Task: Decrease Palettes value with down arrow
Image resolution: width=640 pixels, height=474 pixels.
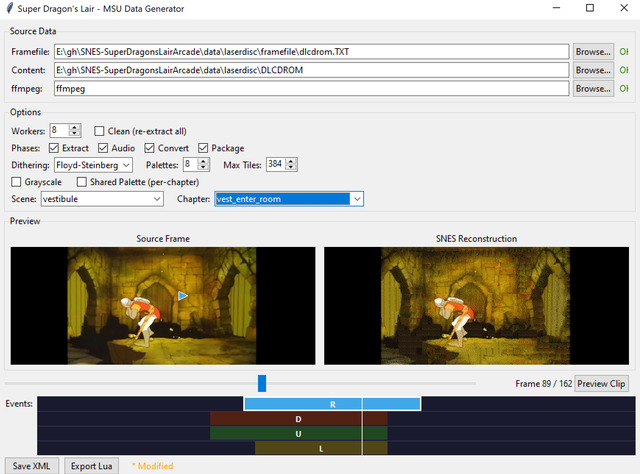Action: pos(204,168)
